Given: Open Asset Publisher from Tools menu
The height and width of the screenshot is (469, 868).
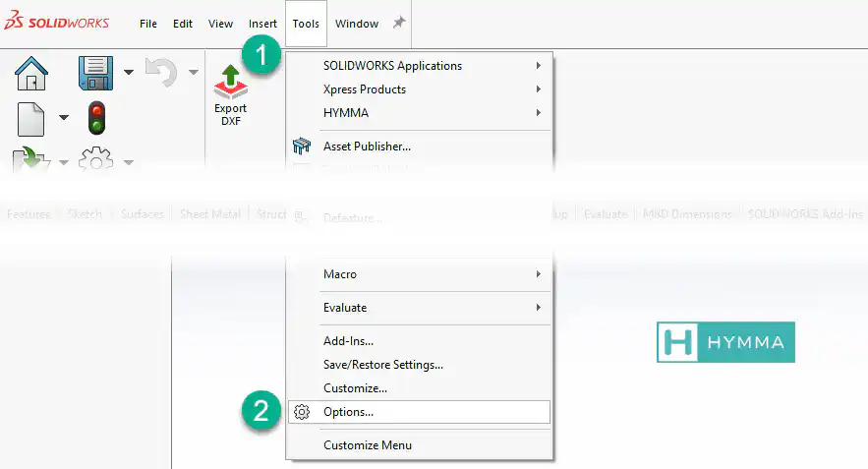Looking at the screenshot, I should (419, 147).
